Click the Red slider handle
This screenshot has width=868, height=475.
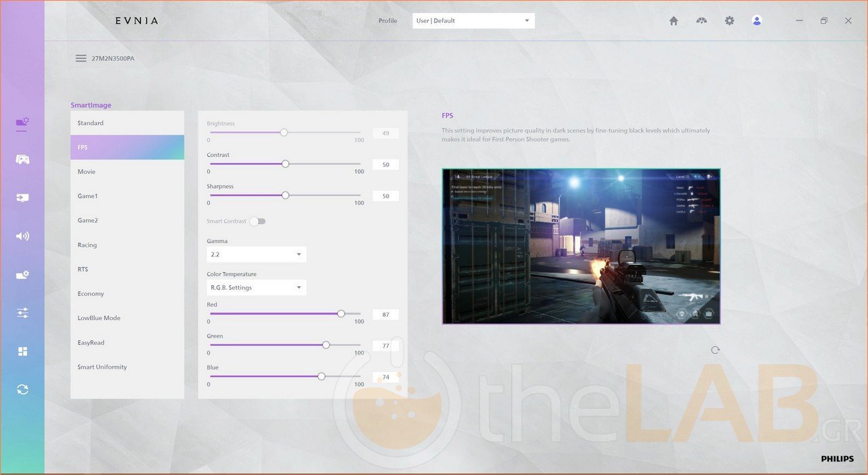[x=341, y=313]
